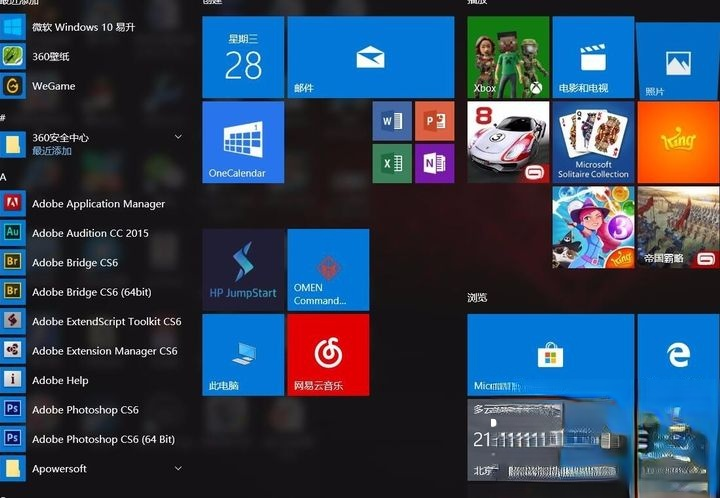
Task: Open the OMEN Command tile
Action: pyautogui.click(x=328, y=270)
